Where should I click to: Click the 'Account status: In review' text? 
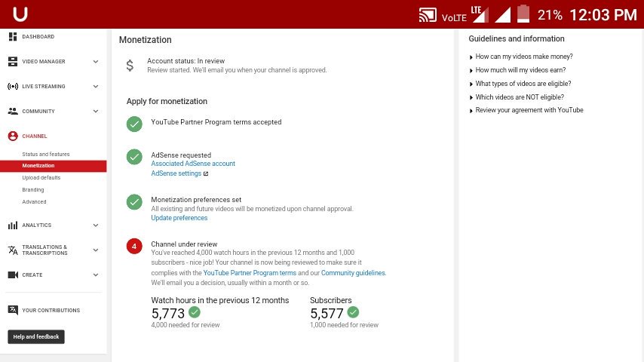point(186,61)
